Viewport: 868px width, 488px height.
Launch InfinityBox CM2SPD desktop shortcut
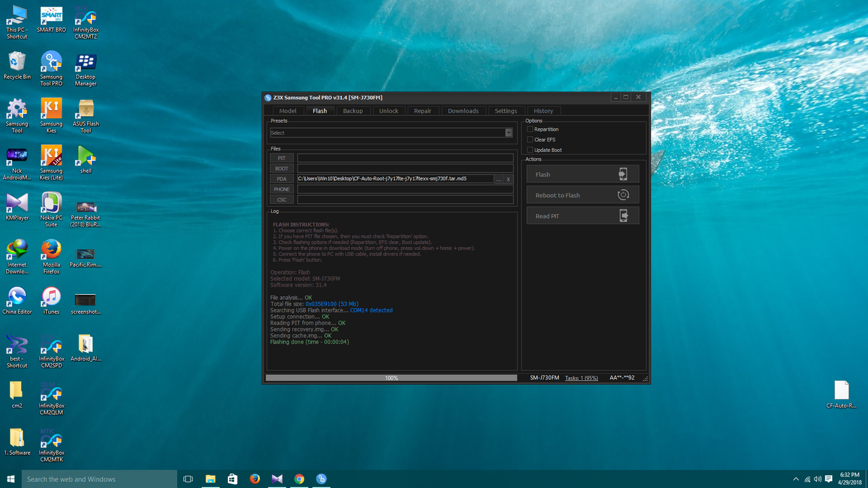click(52, 350)
